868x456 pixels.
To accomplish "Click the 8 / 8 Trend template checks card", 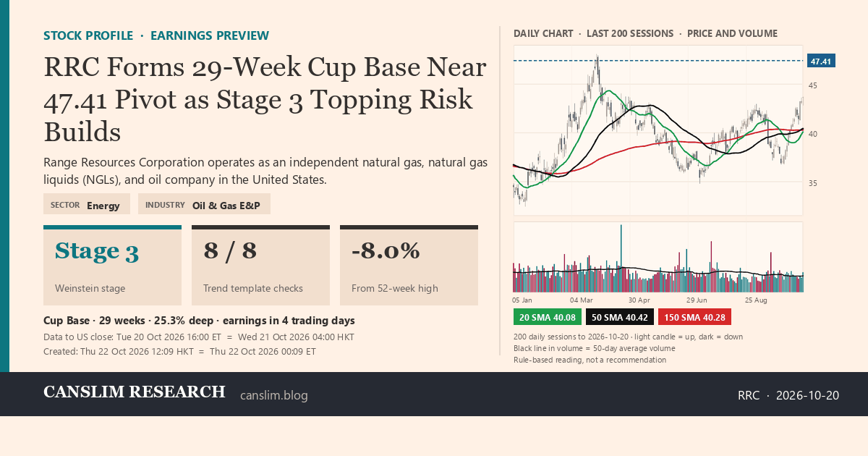I will pos(260,266).
